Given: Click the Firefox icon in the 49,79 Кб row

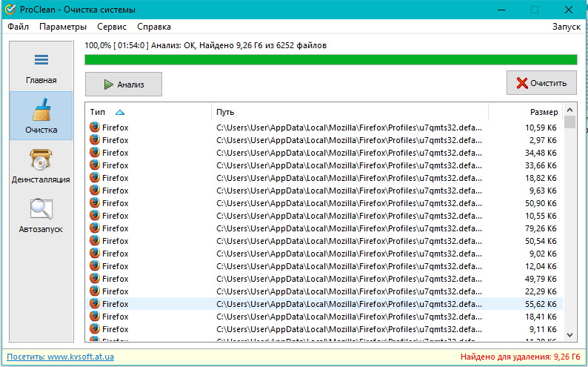Looking at the screenshot, I should click(95, 279).
